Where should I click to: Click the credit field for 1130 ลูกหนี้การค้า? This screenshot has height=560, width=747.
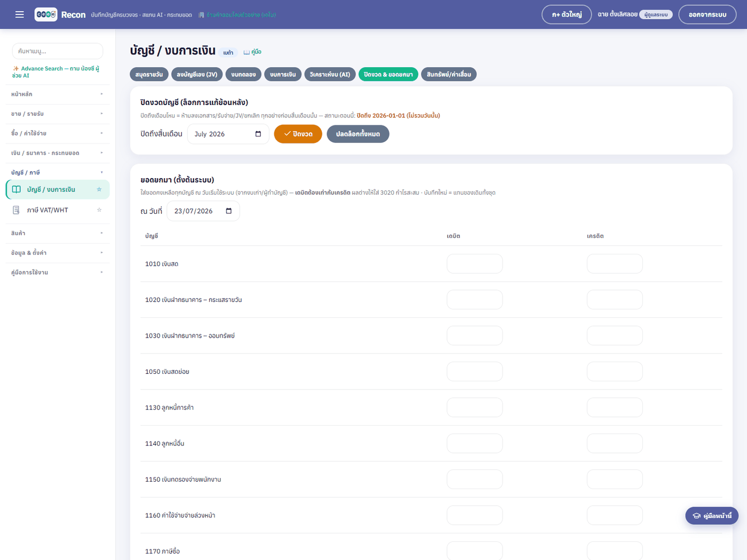pyautogui.click(x=615, y=407)
